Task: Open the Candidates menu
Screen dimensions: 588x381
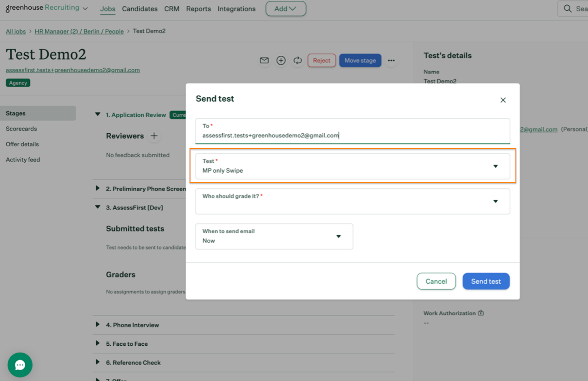Action: (x=140, y=9)
